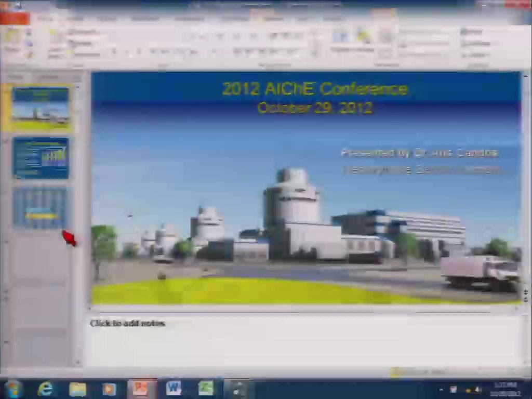Click the 'Presented by' subtitle line

pyautogui.click(x=419, y=153)
